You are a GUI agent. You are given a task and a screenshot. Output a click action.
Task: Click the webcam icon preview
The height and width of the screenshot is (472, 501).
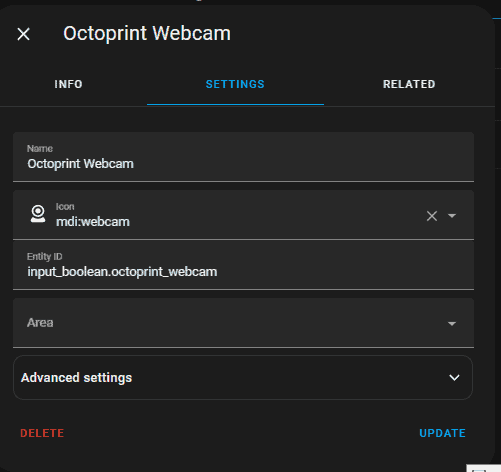(38, 214)
